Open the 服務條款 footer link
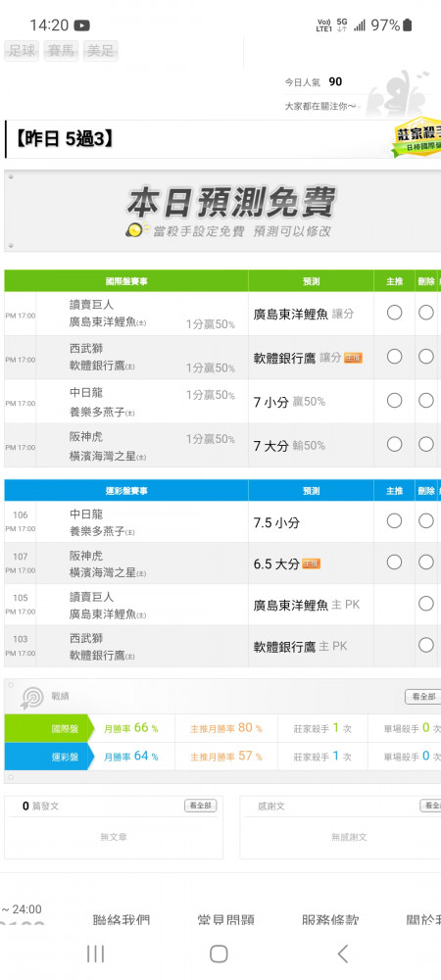The width and height of the screenshot is (441, 980). (330, 919)
